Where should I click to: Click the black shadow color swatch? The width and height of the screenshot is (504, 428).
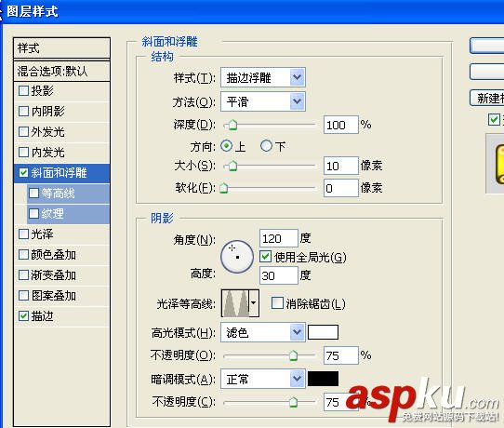[323, 379]
